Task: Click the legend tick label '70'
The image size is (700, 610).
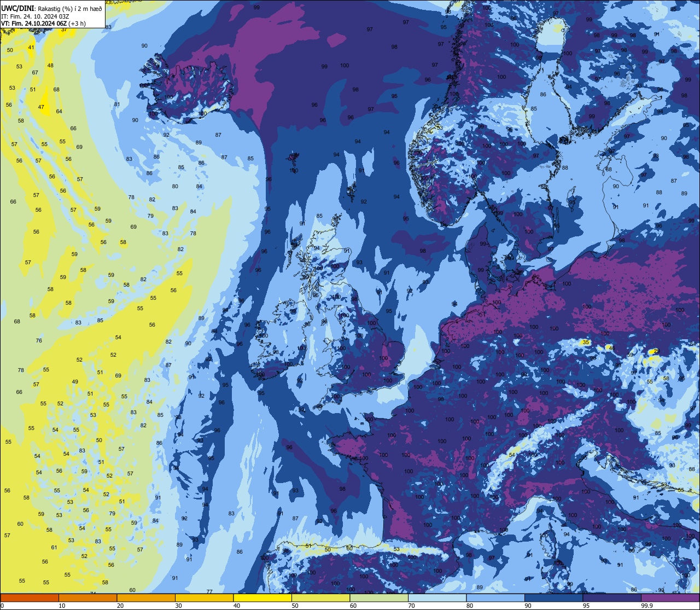Action: pos(411,606)
